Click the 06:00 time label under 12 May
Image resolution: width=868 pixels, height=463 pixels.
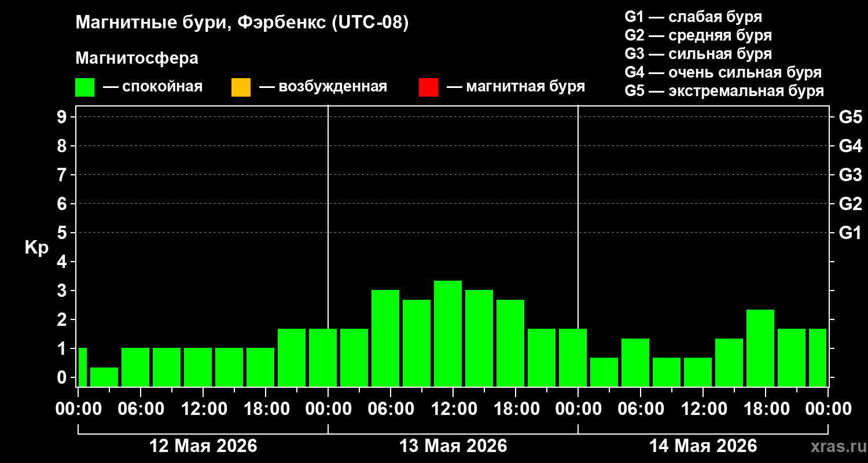140,409
